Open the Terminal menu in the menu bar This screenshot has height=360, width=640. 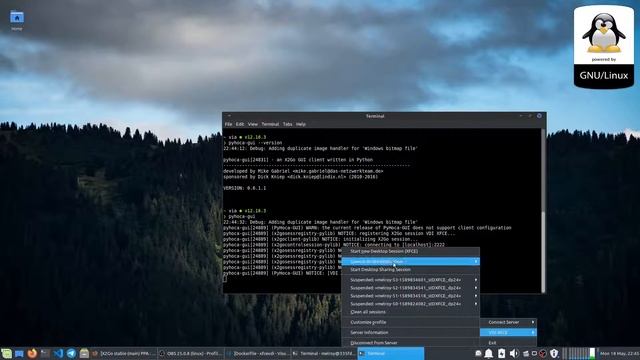(270, 124)
